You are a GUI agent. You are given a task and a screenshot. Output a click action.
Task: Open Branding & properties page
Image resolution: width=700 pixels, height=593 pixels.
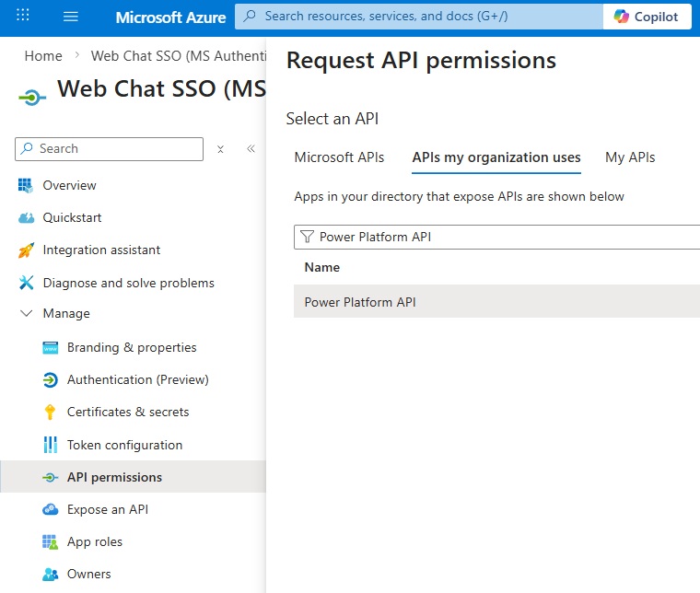[132, 347]
